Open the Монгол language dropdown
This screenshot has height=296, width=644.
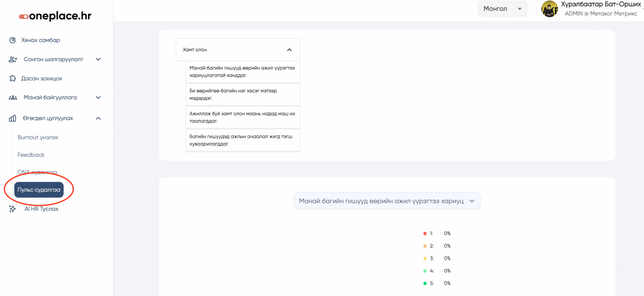(502, 9)
